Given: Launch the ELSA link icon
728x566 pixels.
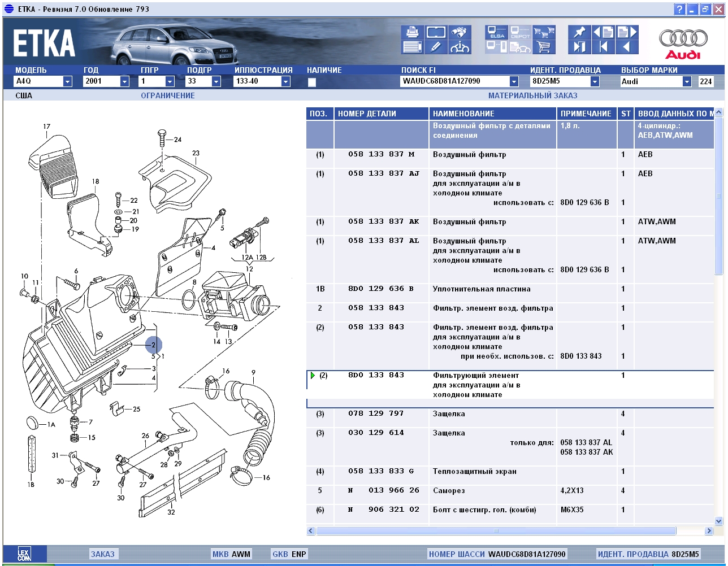Looking at the screenshot, I should (497, 32).
